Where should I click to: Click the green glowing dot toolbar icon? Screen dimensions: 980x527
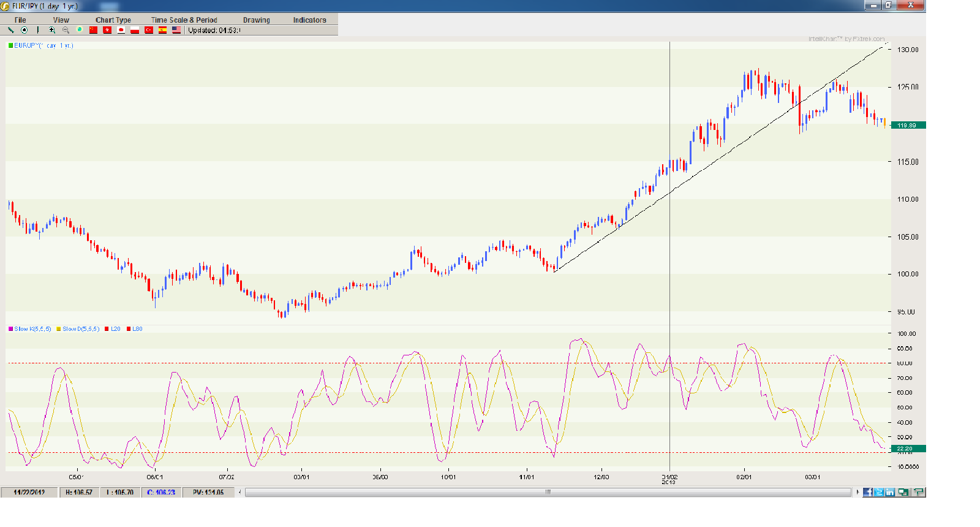pyautogui.click(x=79, y=29)
